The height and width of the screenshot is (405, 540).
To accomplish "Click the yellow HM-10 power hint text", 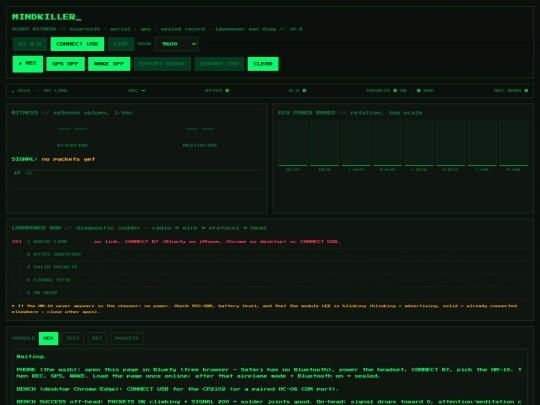I will coord(264,309).
